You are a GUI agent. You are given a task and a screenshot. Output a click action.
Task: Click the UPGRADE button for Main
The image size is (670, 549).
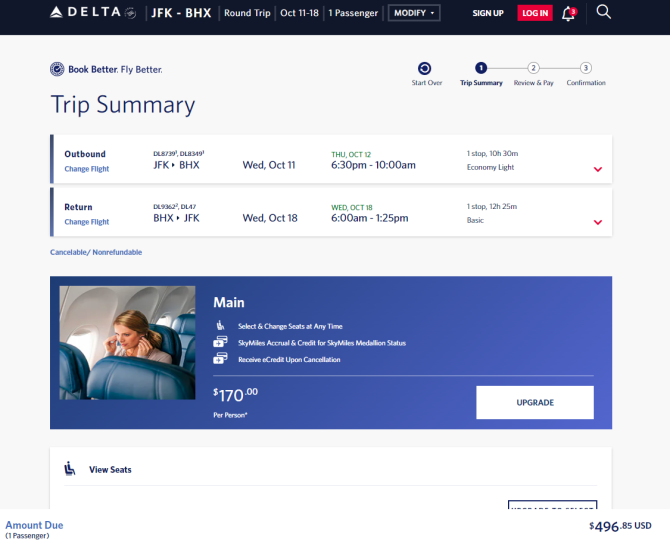click(535, 402)
